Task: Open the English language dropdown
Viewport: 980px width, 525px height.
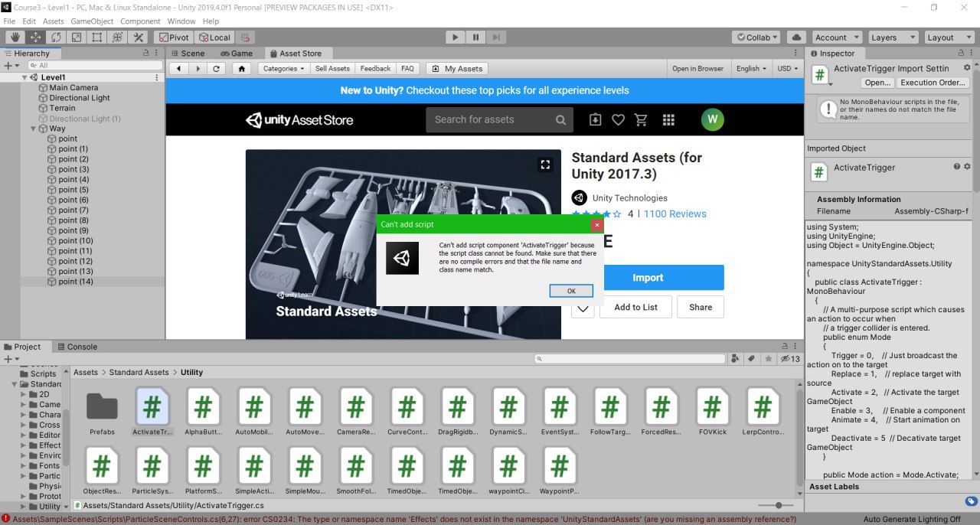Action: pyautogui.click(x=752, y=68)
